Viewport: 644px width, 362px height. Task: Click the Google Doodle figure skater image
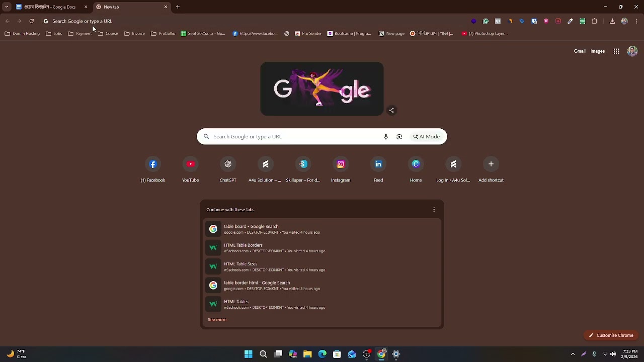click(322, 89)
